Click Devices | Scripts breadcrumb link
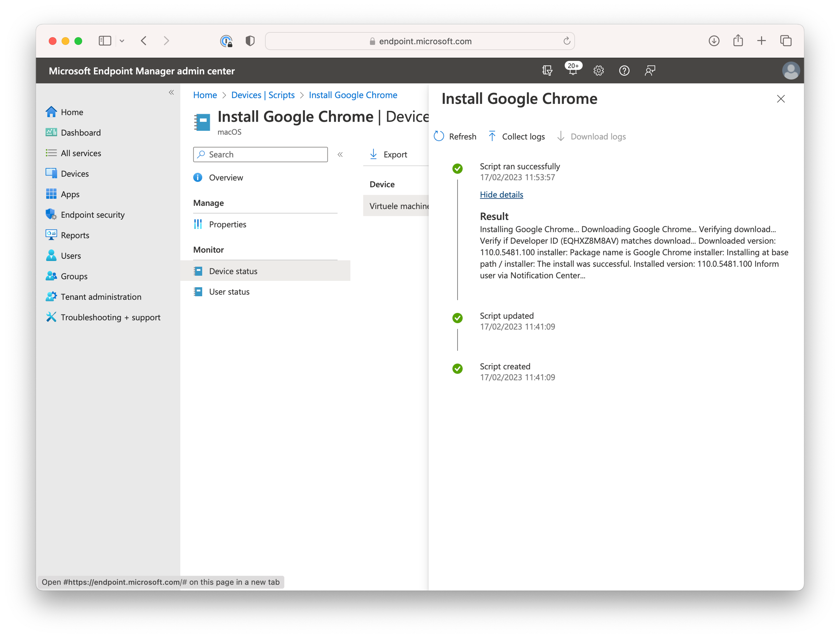This screenshot has width=840, height=638. (x=263, y=95)
